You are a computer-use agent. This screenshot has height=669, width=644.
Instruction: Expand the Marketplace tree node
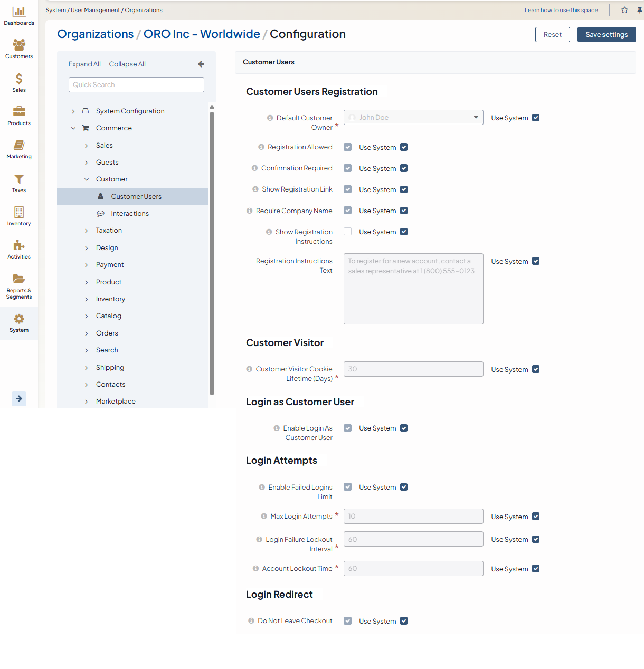pyautogui.click(x=87, y=402)
